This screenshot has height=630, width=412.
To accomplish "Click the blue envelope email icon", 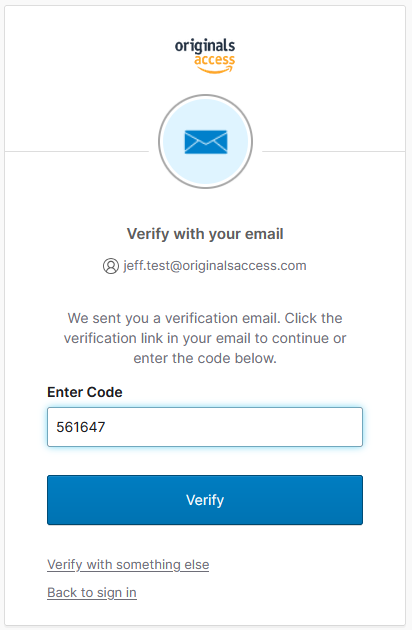I will click(206, 142).
